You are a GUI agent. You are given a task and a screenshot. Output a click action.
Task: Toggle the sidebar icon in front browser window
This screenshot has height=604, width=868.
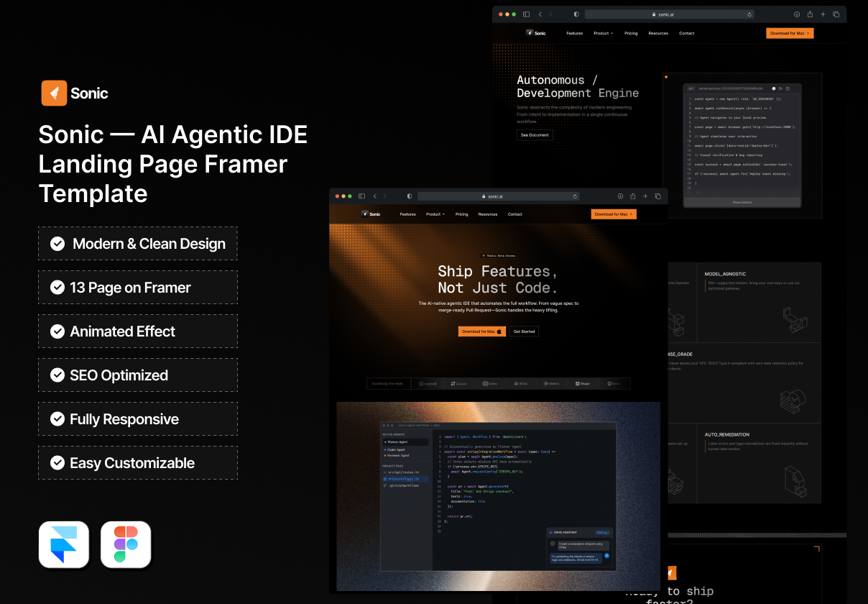point(361,196)
